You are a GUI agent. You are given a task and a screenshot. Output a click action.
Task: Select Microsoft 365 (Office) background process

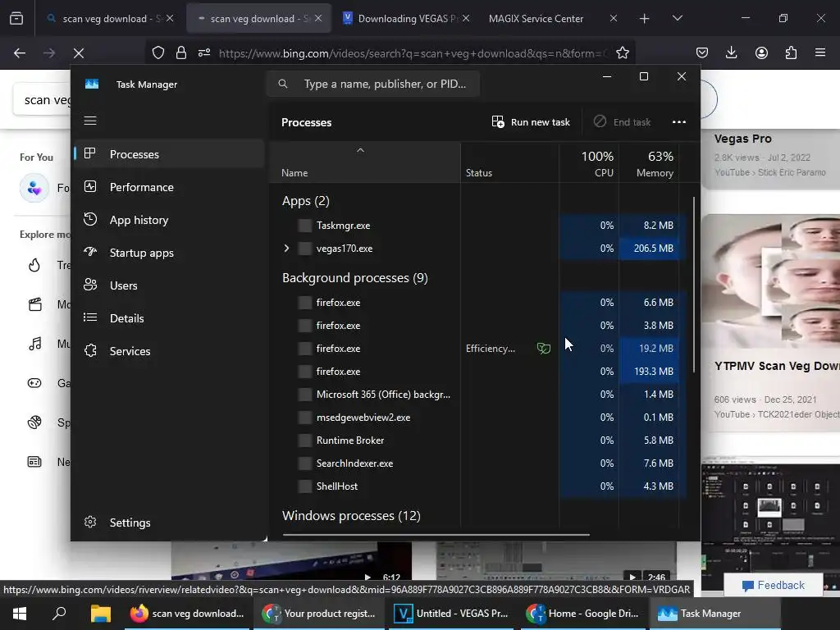[x=478, y=395]
